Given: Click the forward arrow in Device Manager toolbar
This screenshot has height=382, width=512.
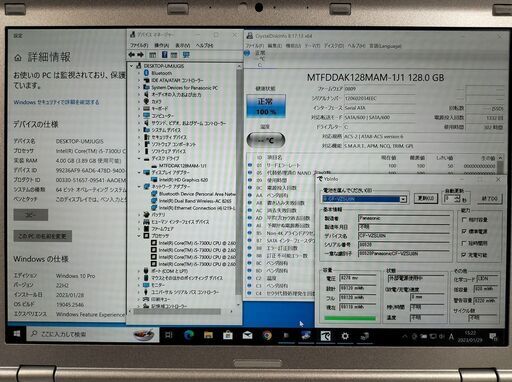Looking at the screenshot, I should [x=140, y=55].
